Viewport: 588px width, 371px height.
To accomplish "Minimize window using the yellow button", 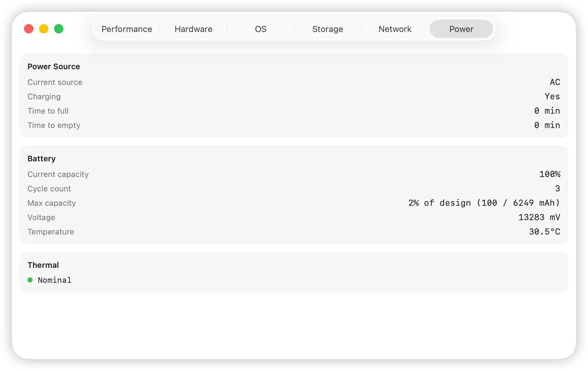I will point(44,29).
